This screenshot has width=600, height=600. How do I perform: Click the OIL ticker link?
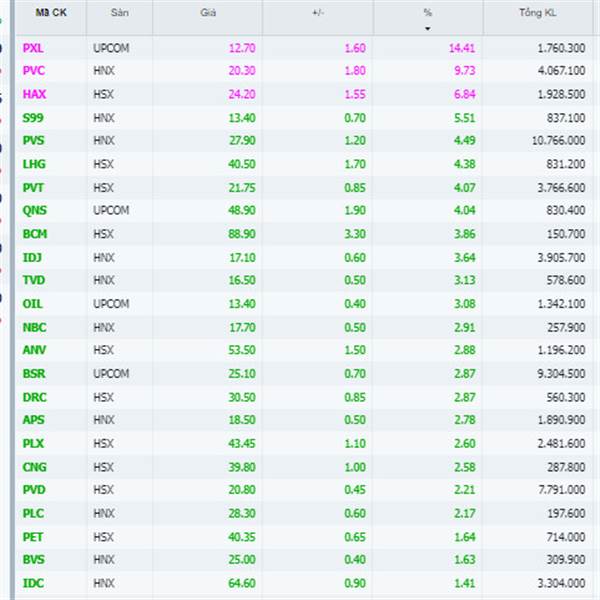coord(33,304)
